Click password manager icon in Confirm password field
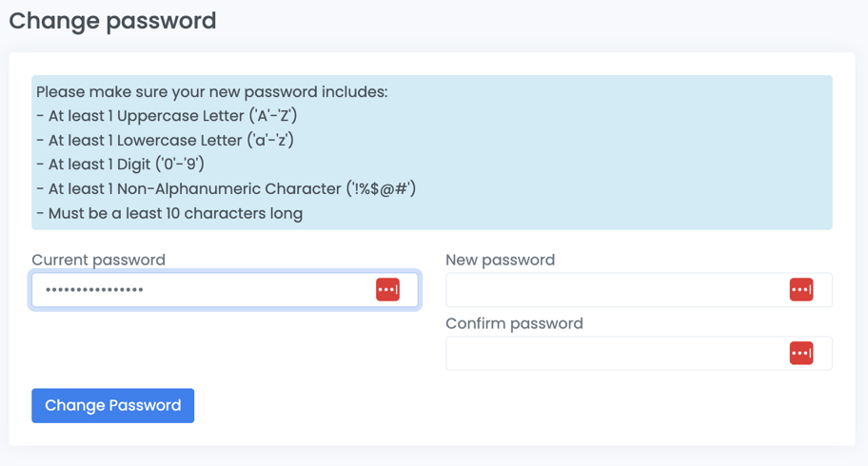The width and height of the screenshot is (868, 466). (x=801, y=353)
